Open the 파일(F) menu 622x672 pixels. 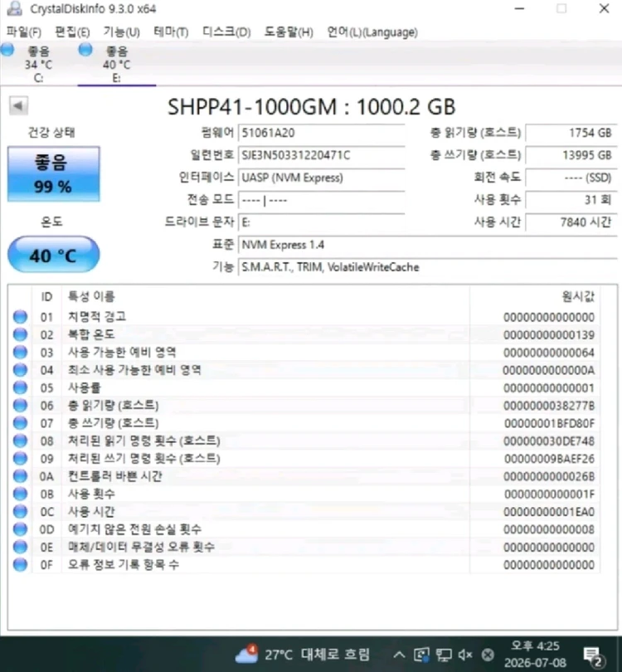coord(24,32)
